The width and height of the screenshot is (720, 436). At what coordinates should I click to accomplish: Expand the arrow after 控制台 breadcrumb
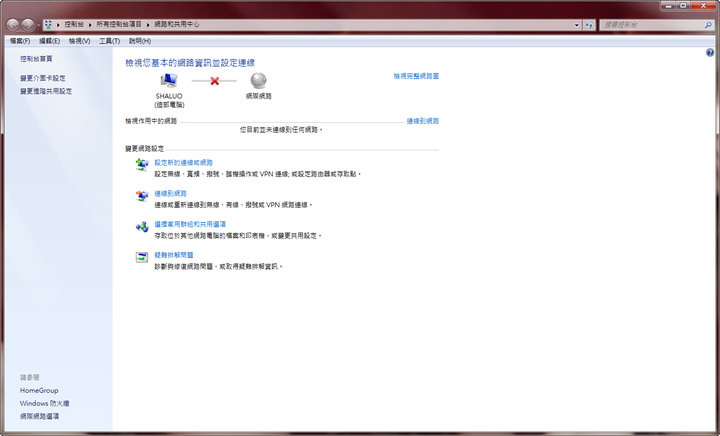coord(90,25)
